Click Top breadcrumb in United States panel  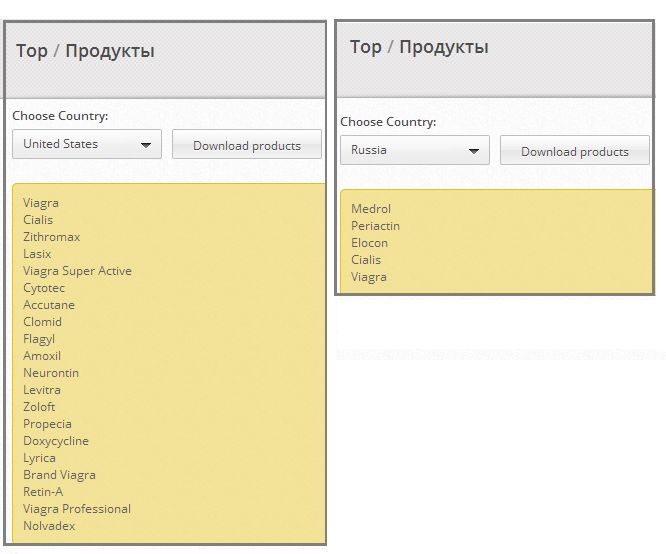tap(31, 51)
